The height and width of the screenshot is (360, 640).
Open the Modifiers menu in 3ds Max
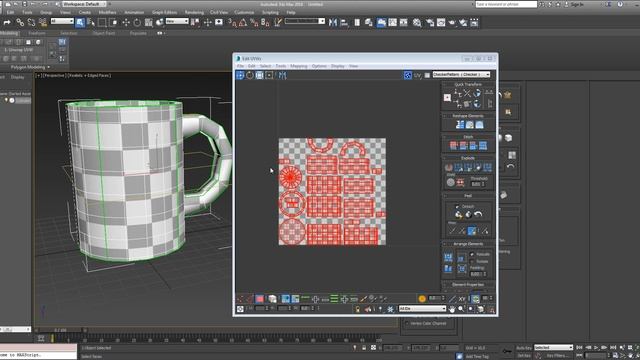(x=108, y=12)
